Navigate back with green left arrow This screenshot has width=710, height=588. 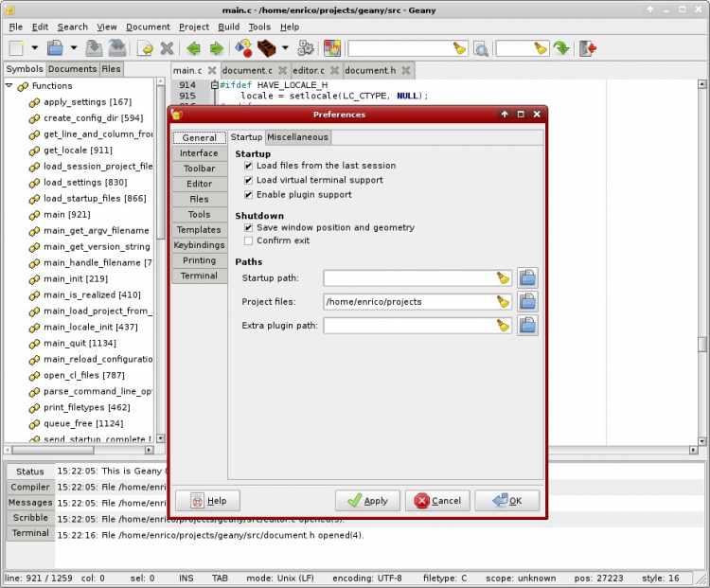194,48
